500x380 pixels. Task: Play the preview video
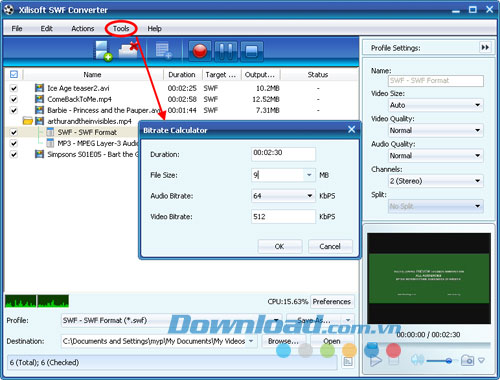pos(376,361)
